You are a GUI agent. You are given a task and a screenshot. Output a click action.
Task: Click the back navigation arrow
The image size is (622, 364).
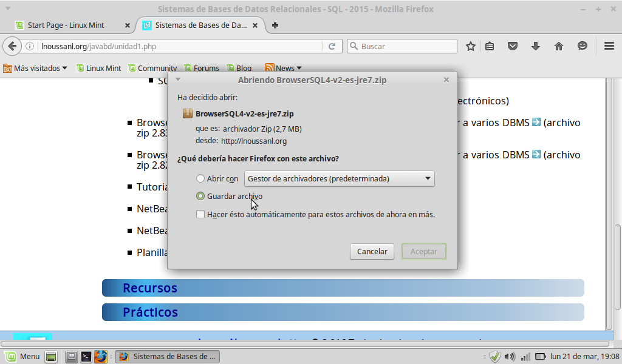(12, 46)
